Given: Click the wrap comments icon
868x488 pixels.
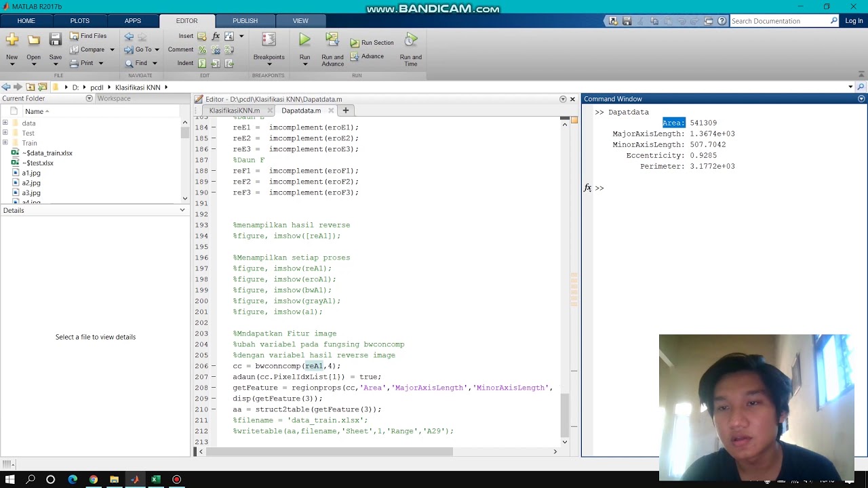Looking at the screenshot, I should (229, 49).
